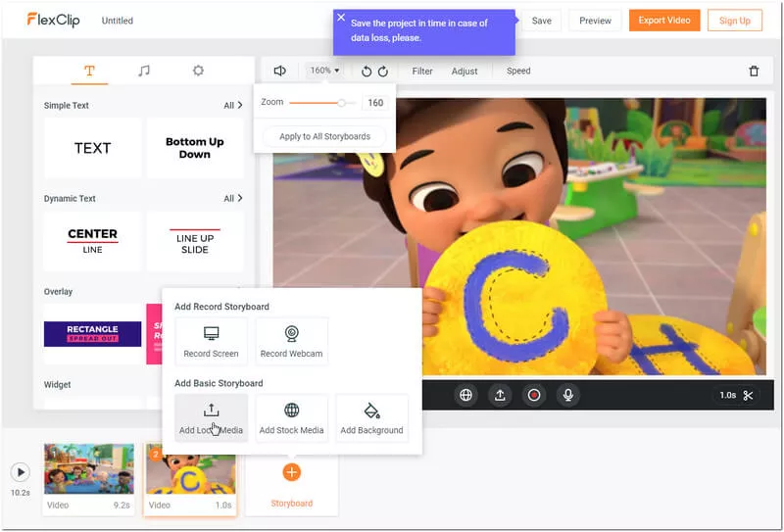Mute the video with speaker icon
The width and height of the screenshot is (784, 532).
pyautogui.click(x=280, y=71)
